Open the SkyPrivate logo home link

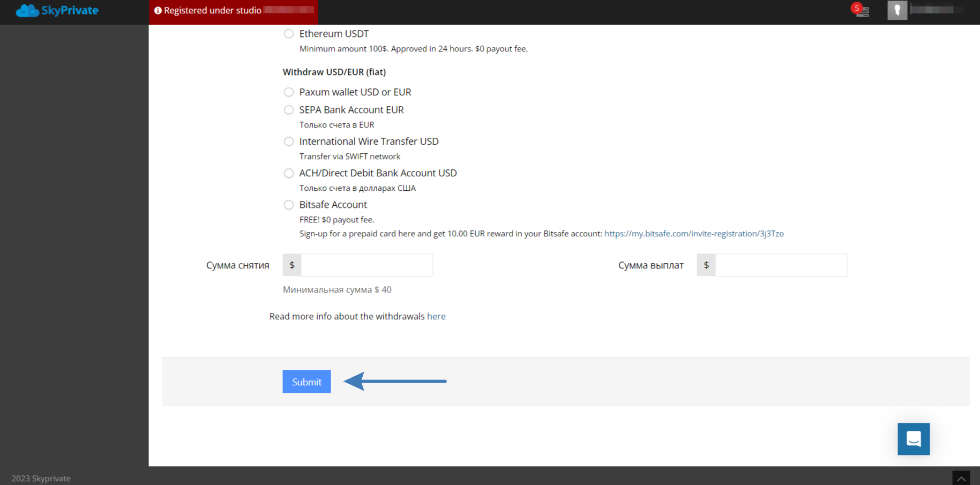[x=57, y=10]
